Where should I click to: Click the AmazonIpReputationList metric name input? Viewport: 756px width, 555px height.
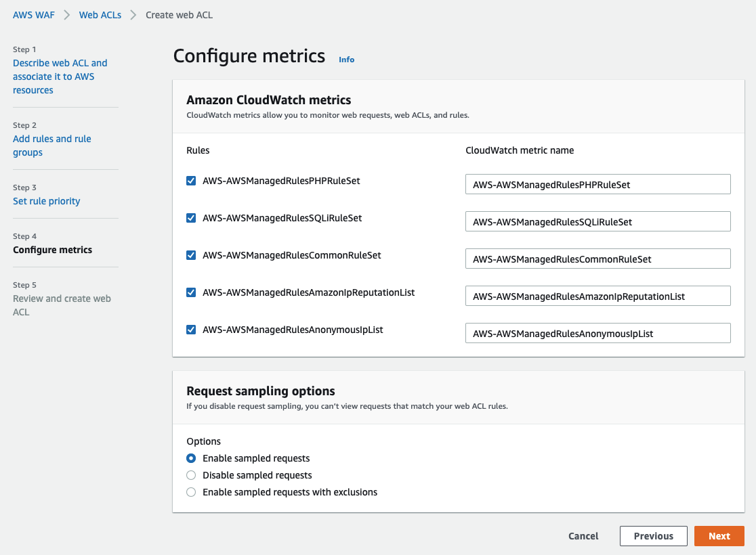[597, 296]
